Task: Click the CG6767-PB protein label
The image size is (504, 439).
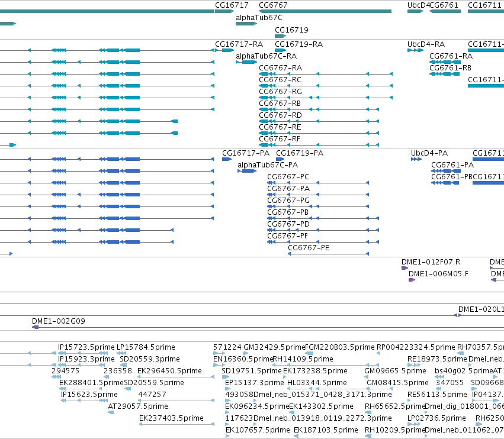Action: [x=288, y=212]
